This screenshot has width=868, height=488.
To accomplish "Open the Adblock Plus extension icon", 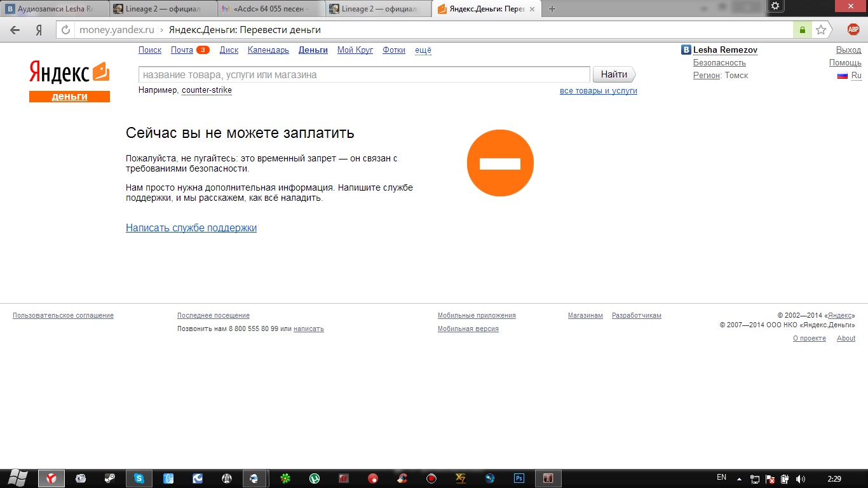I will [x=853, y=29].
